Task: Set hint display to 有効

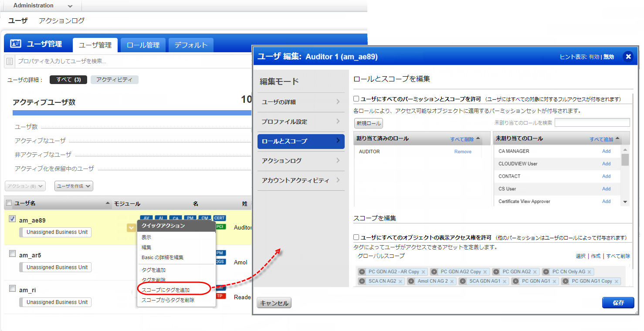Action: point(594,57)
